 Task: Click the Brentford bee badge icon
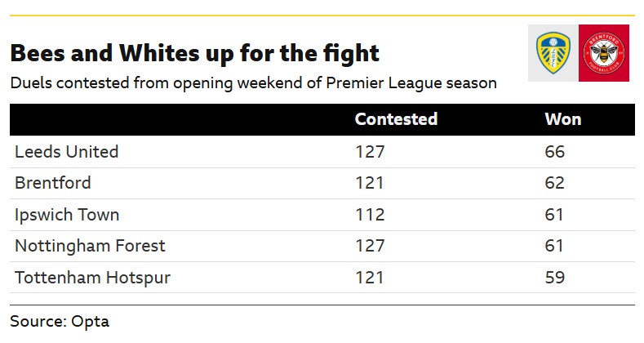pos(604,53)
